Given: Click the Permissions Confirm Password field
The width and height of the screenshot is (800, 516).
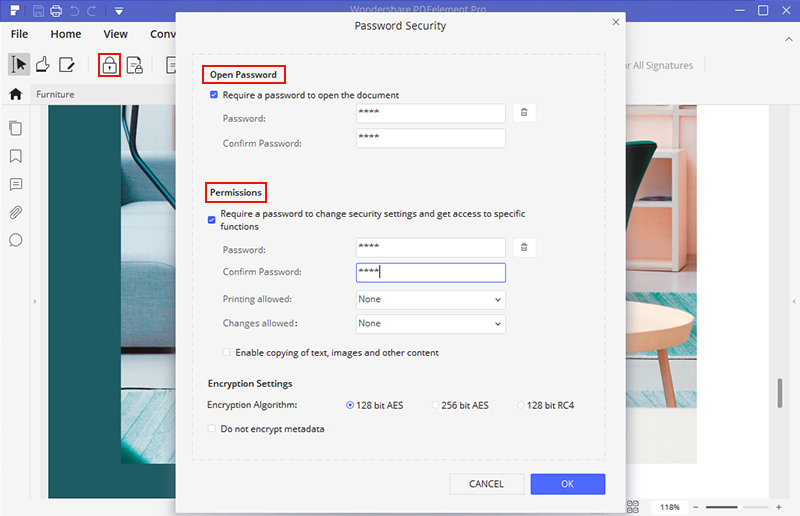Looking at the screenshot, I should 430,272.
